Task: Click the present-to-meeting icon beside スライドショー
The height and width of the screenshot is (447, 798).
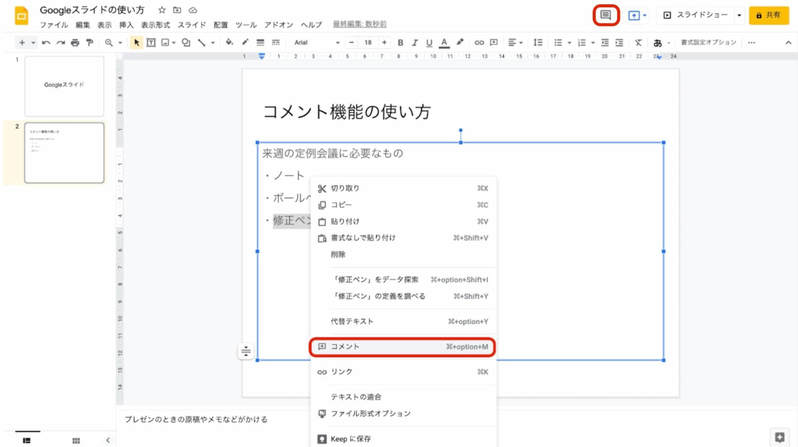Action: pyautogui.click(x=634, y=15)
